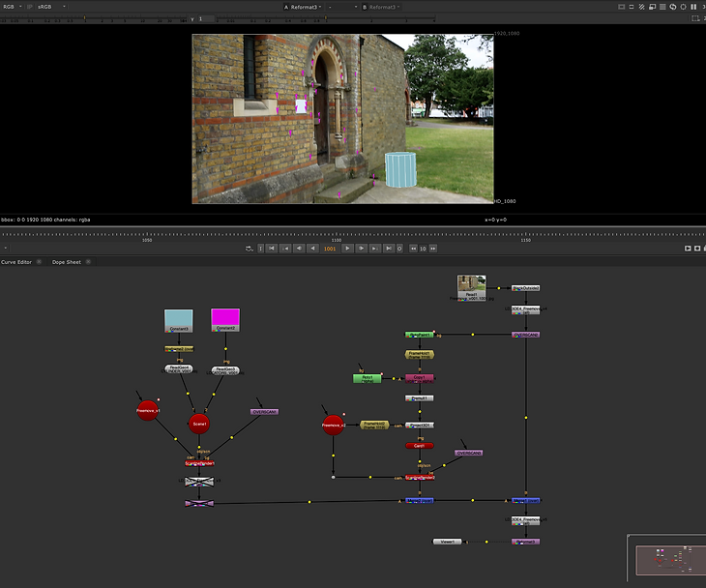706x588 pixels.
Task: Select the Reformat3 node
Action: click(x=525, y=542)
